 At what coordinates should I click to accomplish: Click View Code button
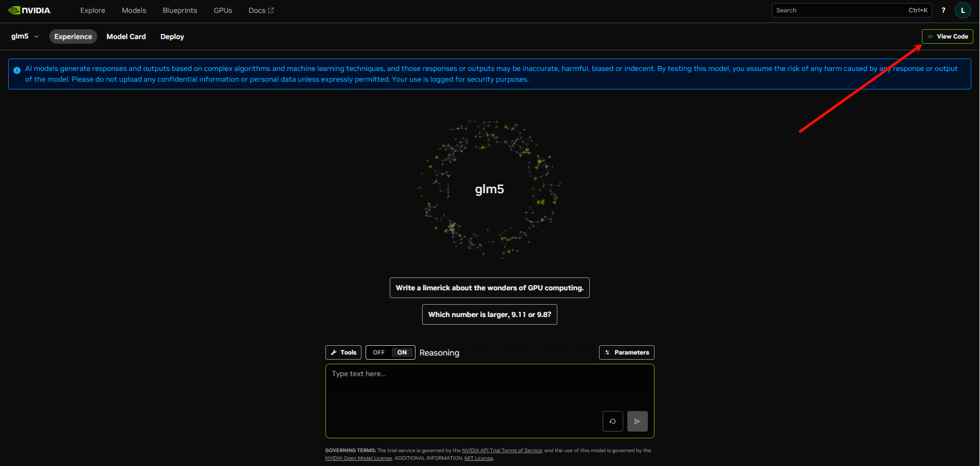[947, 36]
